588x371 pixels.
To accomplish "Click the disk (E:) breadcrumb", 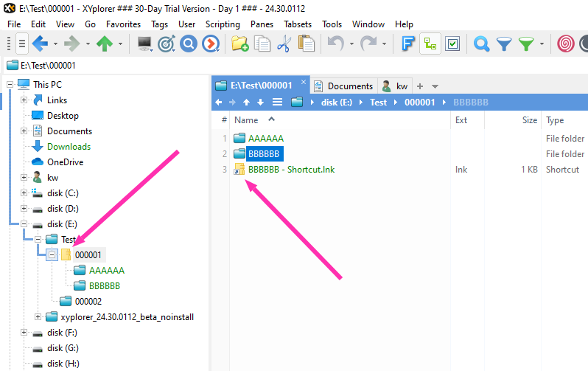I will (337, 102).
